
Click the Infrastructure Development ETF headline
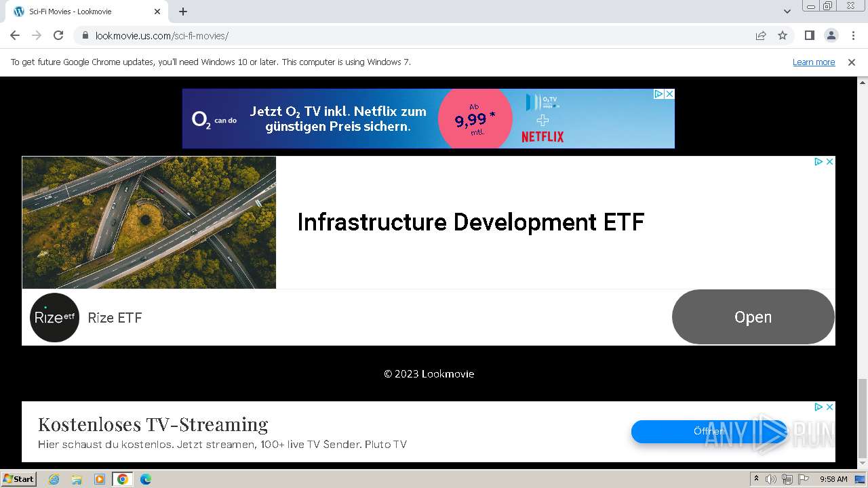[x=471, y=222]
